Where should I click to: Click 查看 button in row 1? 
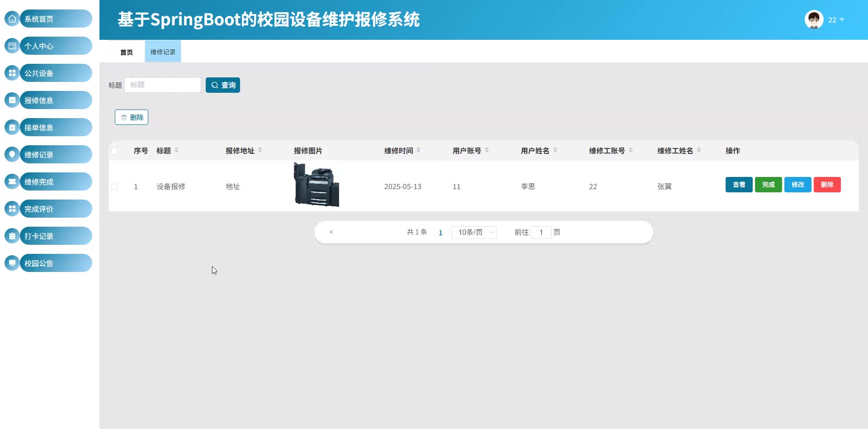(739, 185)
